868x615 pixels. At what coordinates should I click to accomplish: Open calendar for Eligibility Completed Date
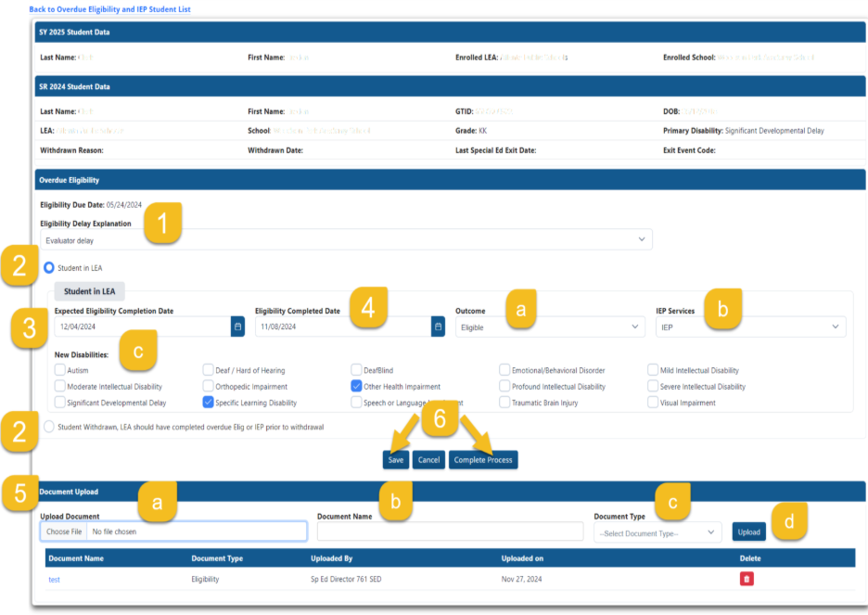(x=438, y=327)
